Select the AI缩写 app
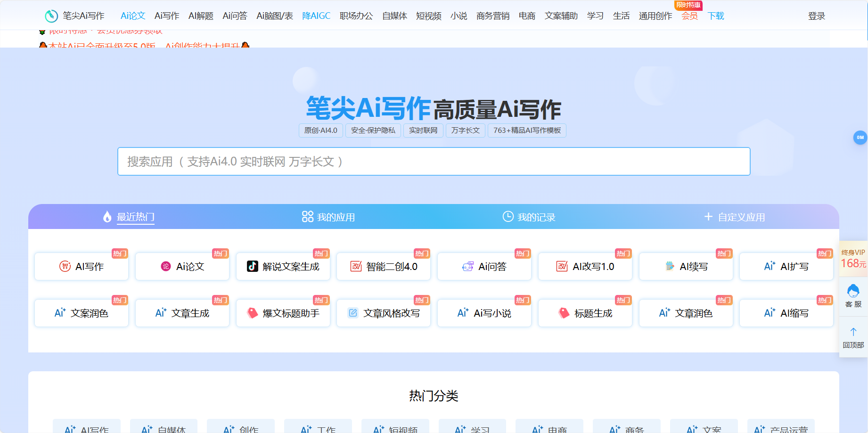Image resolution: width=868 pixels, height=433 pixels. (x=786, y=312)
